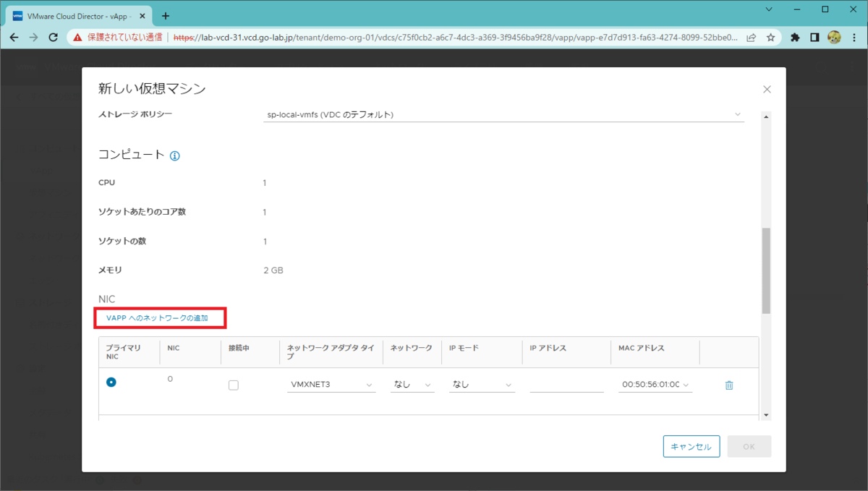Screen dimensions: 868x491
Task: Click the browser forward arrow
Action: tap(33, 37)
